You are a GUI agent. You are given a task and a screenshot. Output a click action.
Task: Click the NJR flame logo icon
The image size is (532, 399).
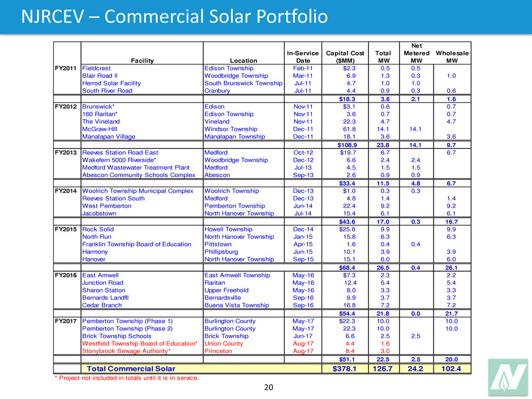(x=508, y=377)
